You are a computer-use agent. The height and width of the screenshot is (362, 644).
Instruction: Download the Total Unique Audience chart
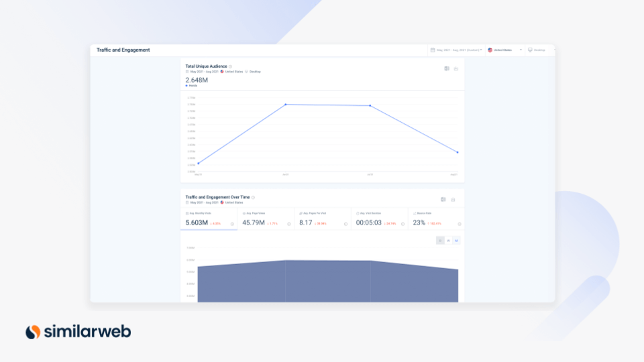point(456,68)
